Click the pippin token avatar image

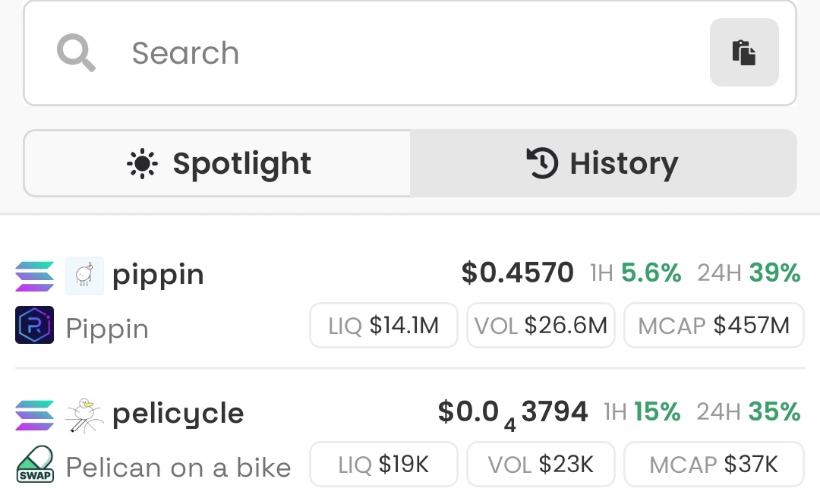(84, 276)
